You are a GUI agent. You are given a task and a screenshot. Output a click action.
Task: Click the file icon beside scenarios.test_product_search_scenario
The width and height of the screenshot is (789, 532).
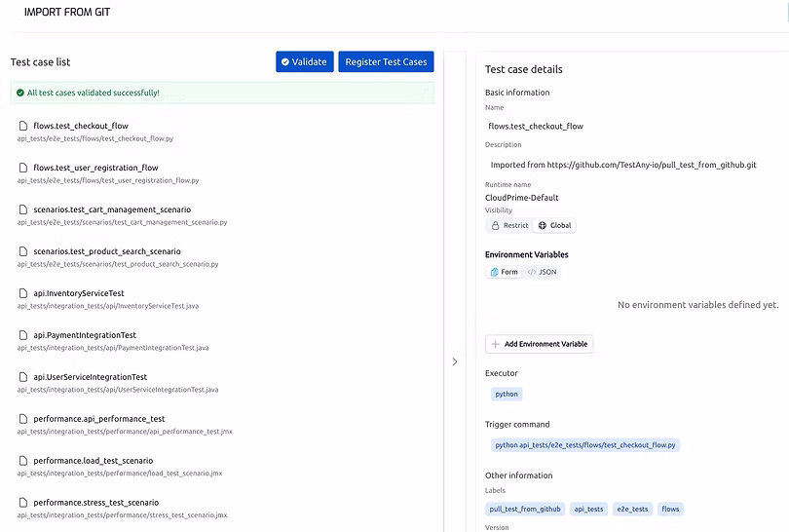click(x=23, y=251)
